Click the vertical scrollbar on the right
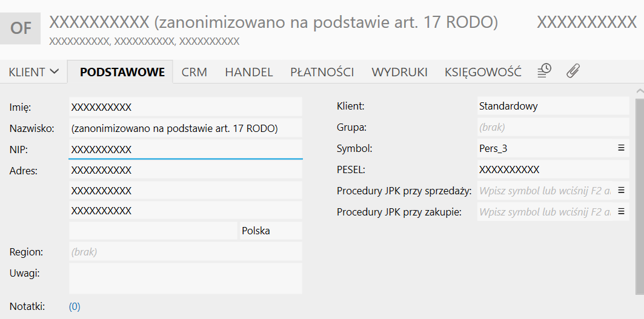This screenshot has width=644, height=319. 640,196
